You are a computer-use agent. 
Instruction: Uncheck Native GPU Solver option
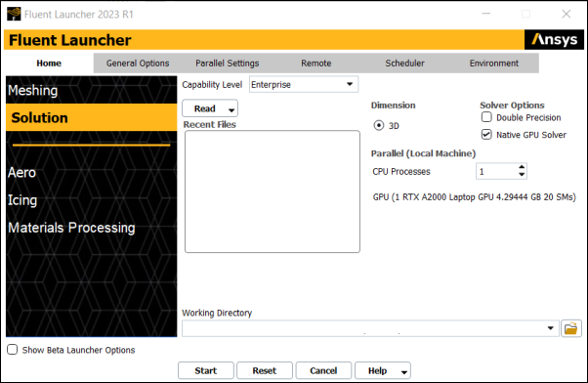click(486, 134)
